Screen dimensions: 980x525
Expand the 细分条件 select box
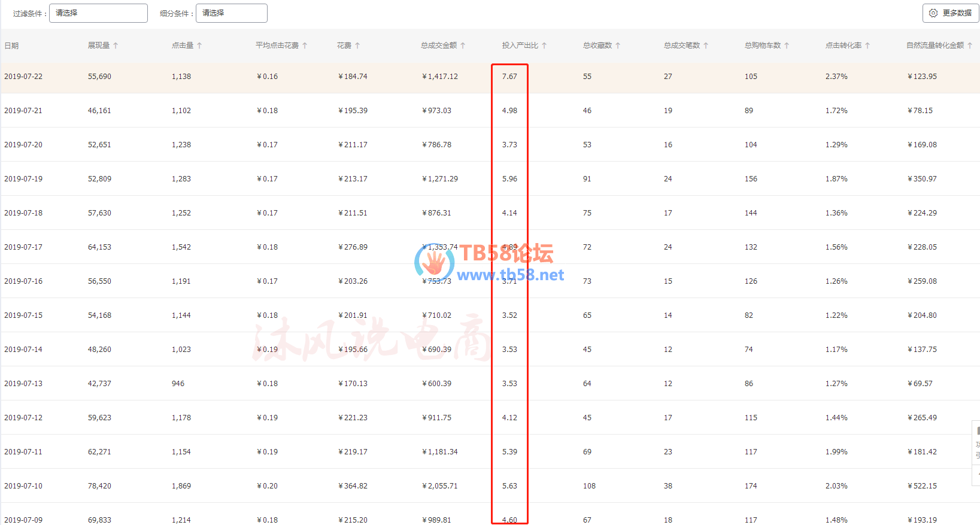click(x=231, y=13)
